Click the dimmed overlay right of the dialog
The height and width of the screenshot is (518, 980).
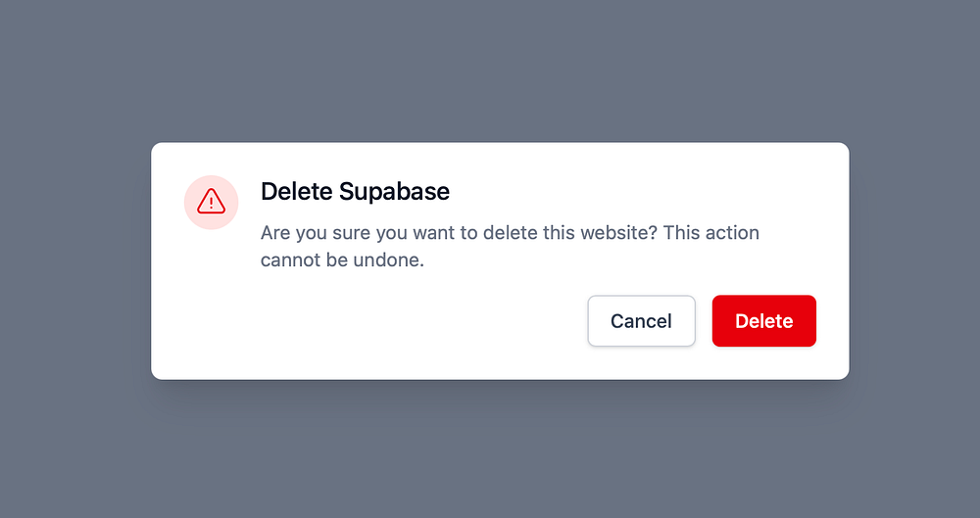tap(911, 259)
